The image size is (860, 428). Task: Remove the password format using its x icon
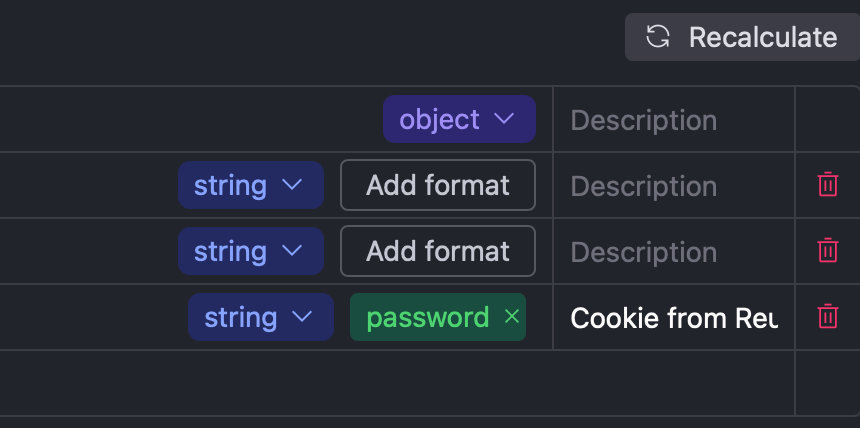(x=512, y=317)
